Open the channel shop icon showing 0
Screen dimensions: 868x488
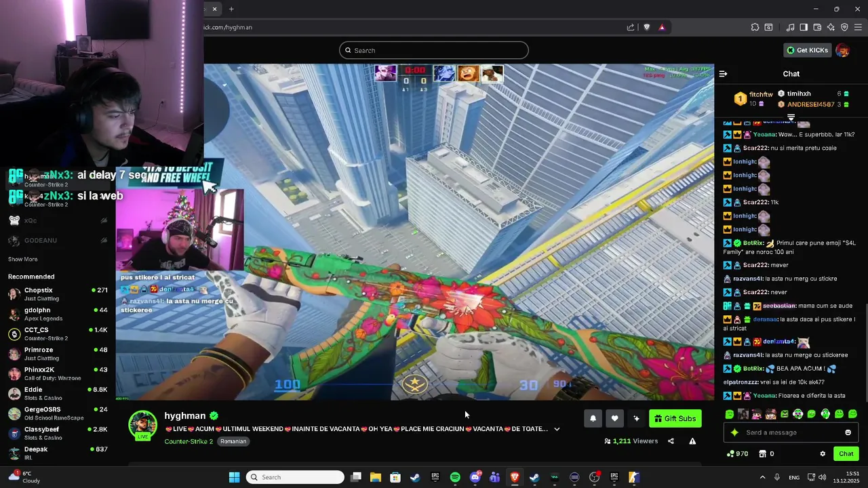click(x=766, y=453)
